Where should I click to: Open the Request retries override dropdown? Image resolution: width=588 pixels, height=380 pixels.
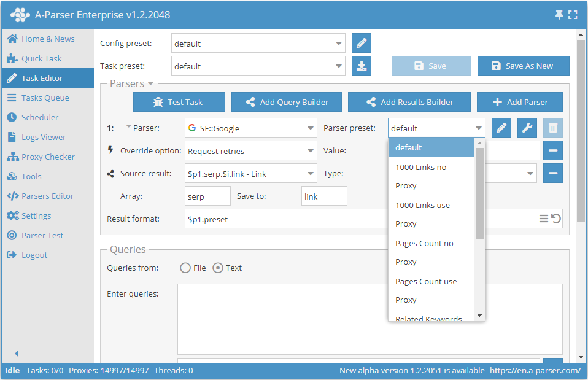coord(311,151)
